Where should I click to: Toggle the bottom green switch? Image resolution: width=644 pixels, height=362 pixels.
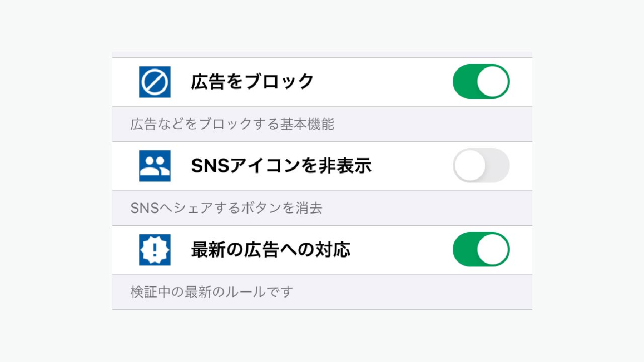480,249
